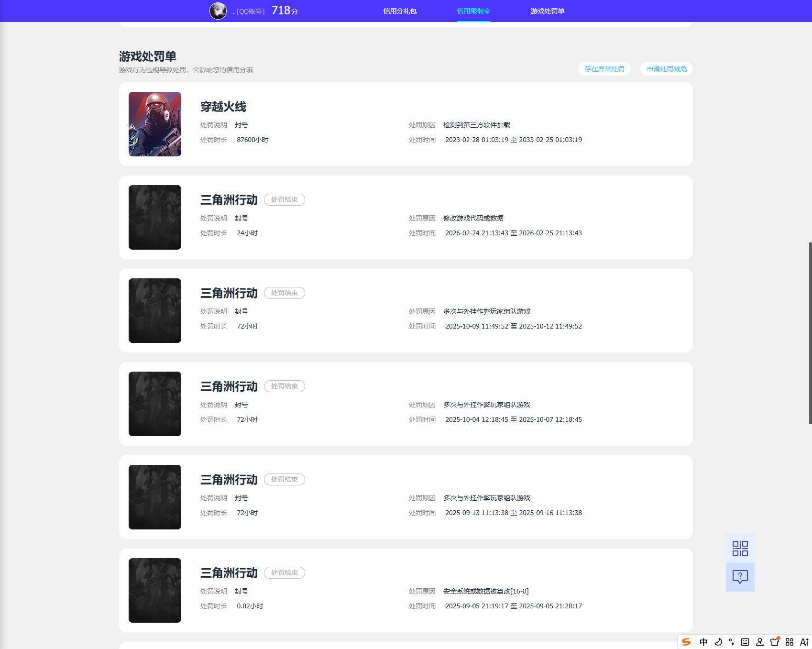Click the 718分 credit score
Image resolution: width=812 pixels, height=649 pixels.
[285, 11]
